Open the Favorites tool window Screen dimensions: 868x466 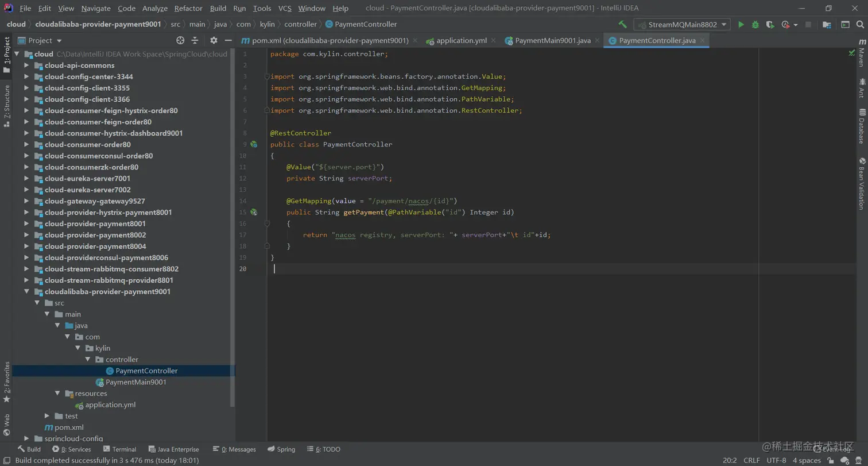tap(6, 382)
